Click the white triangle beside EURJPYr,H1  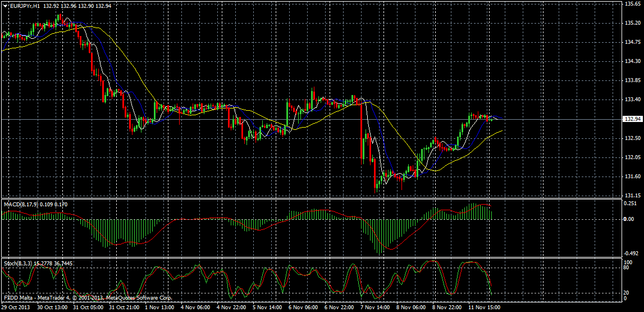5,6
